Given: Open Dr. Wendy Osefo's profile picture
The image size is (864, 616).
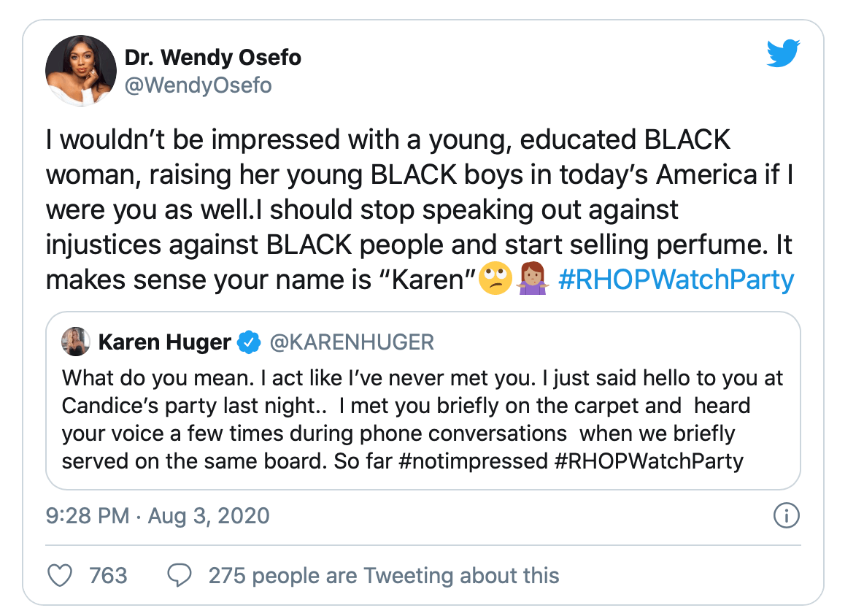Looking at the screenshot, I should coord(81,70).
